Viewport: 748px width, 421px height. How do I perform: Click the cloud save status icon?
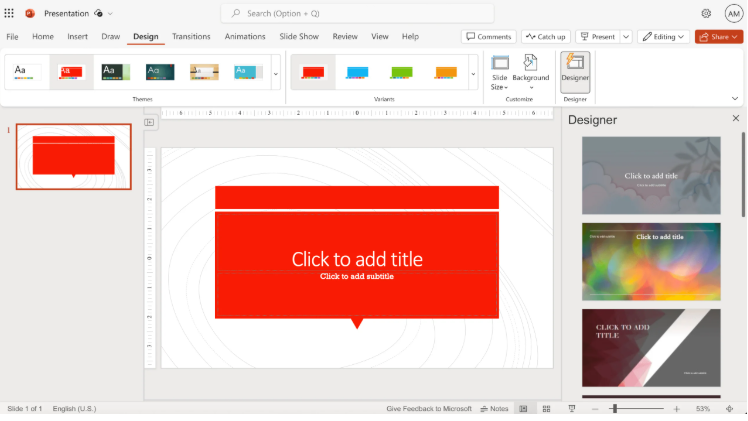pos(98,13)
